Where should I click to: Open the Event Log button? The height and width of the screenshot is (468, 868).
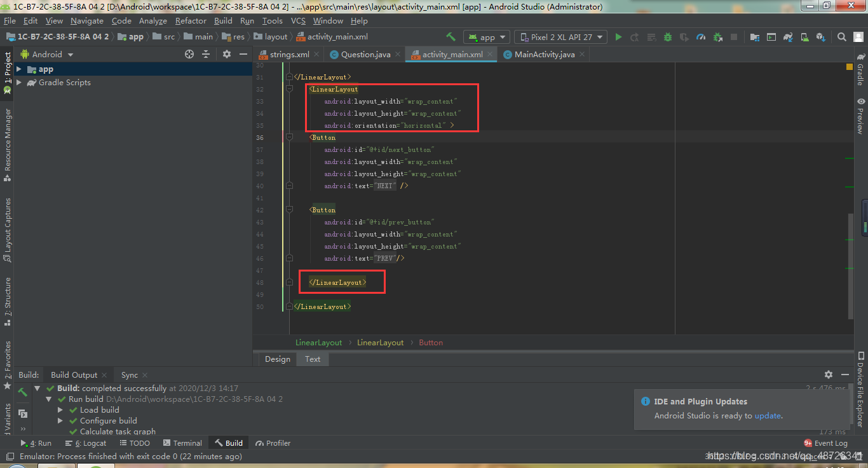(x=826, y=443)
